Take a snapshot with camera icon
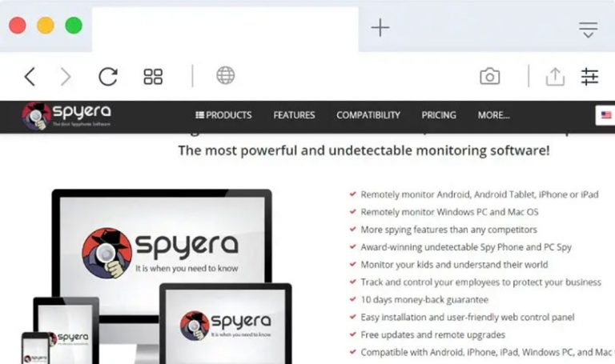The width and height of the screenshot is (615, 364). 489,77
